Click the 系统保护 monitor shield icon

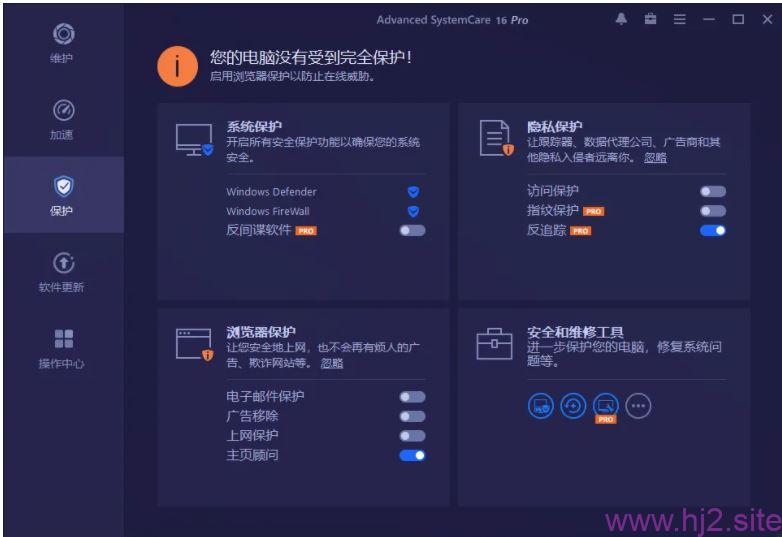click(x=195, y=140)
